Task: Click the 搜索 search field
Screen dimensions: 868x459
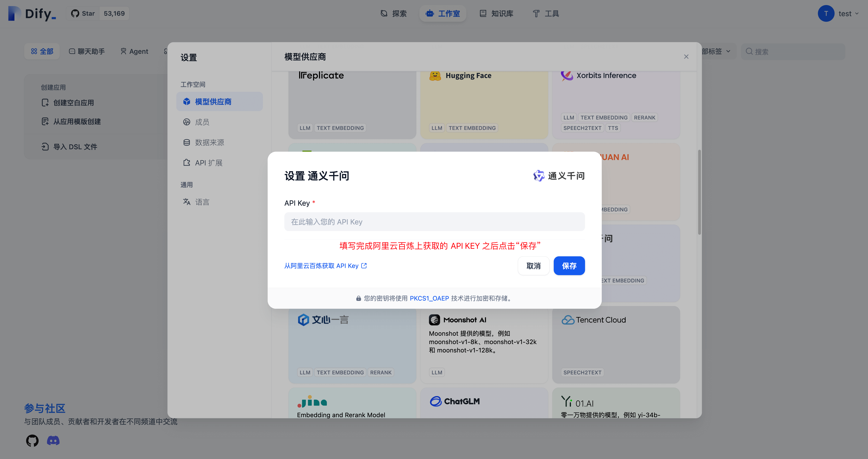Action: [x=793, y=52]
